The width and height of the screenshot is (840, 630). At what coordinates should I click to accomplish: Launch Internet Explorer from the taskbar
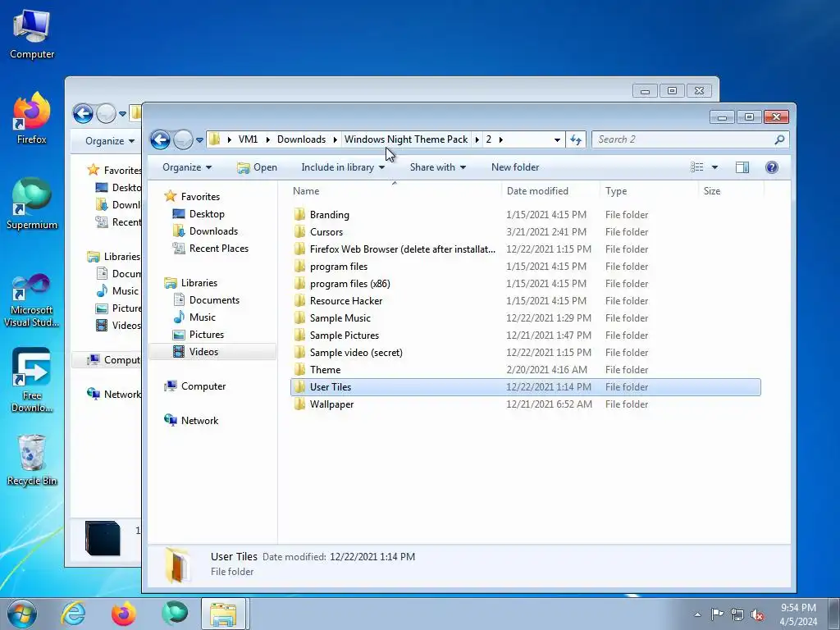pos(73,614)
